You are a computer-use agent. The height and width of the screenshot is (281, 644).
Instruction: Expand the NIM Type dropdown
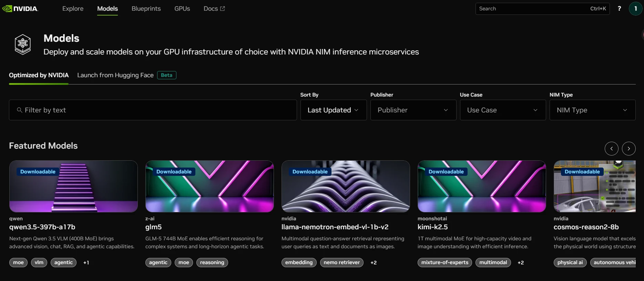[x=592, y=110]
